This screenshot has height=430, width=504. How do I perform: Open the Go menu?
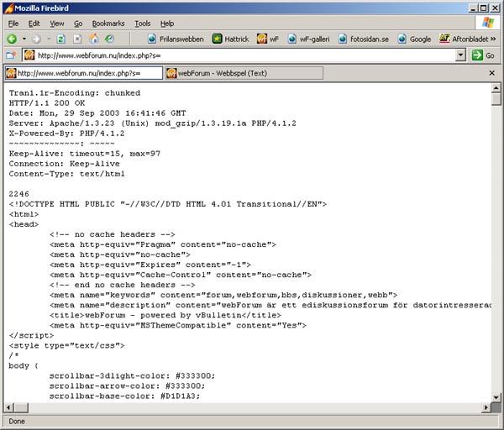click(78, 24)
